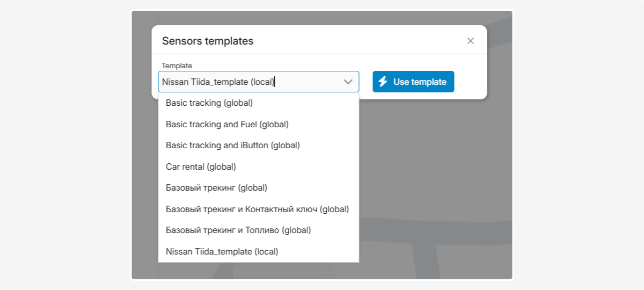
Task: Select the Car rental (global) template
Action: tap(201, 166)
